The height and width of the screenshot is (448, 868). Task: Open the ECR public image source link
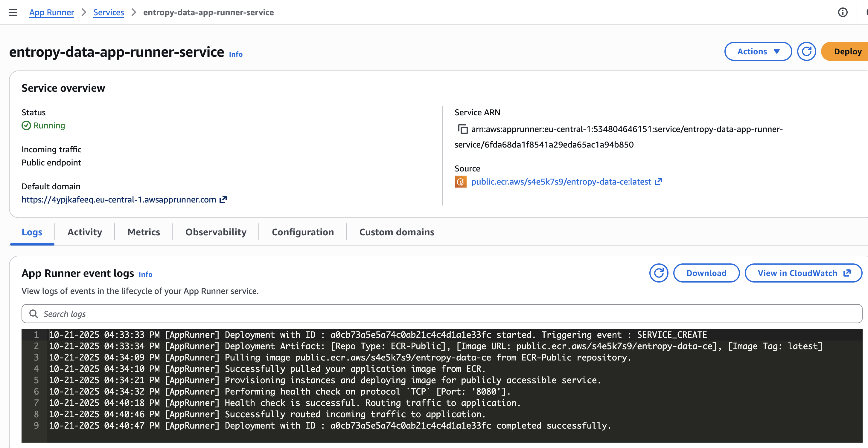(561, 182)
